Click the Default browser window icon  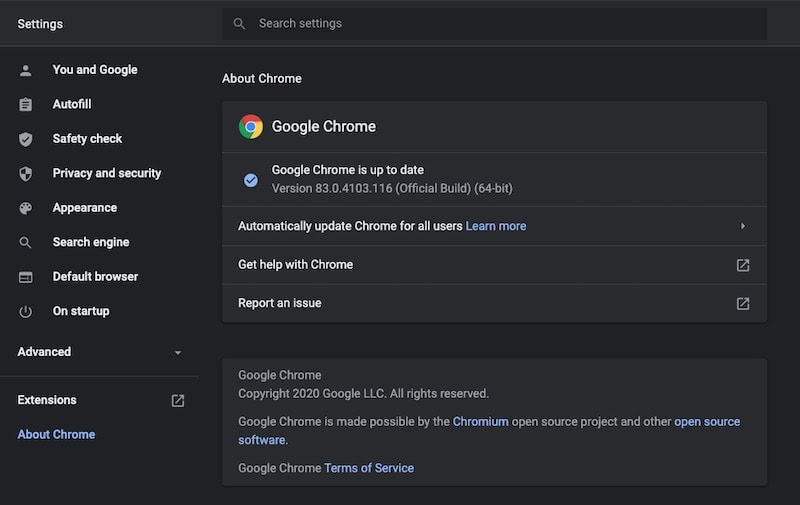(x=26, y=277)
